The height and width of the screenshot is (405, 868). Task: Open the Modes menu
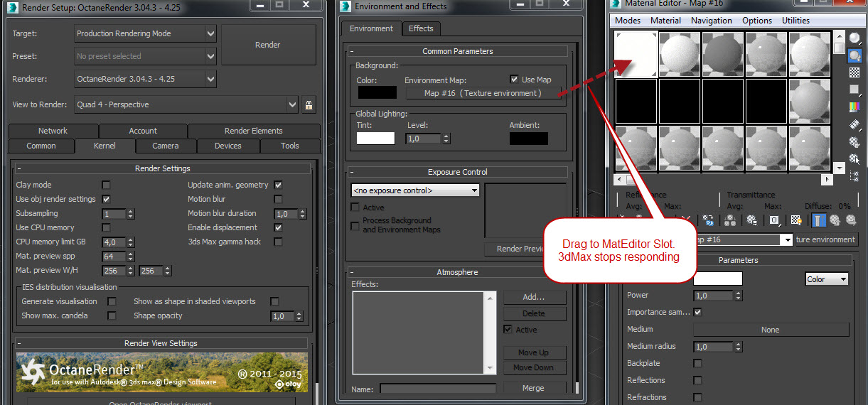628,21
